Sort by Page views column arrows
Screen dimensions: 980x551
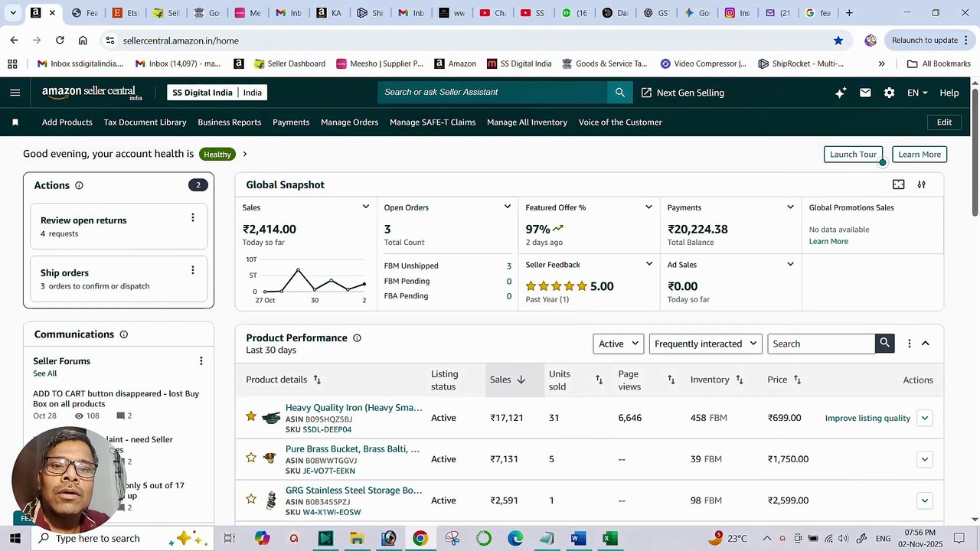[671, 380]
